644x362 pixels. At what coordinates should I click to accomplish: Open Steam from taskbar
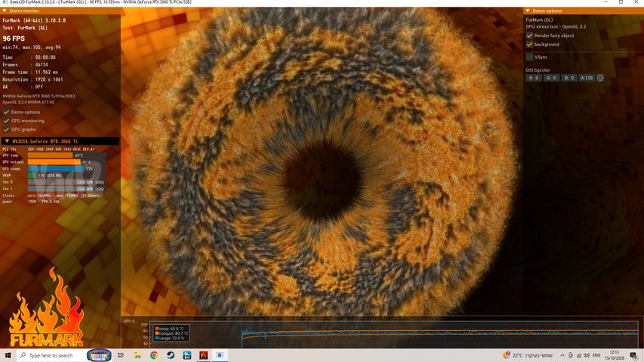tap(171, 355)
